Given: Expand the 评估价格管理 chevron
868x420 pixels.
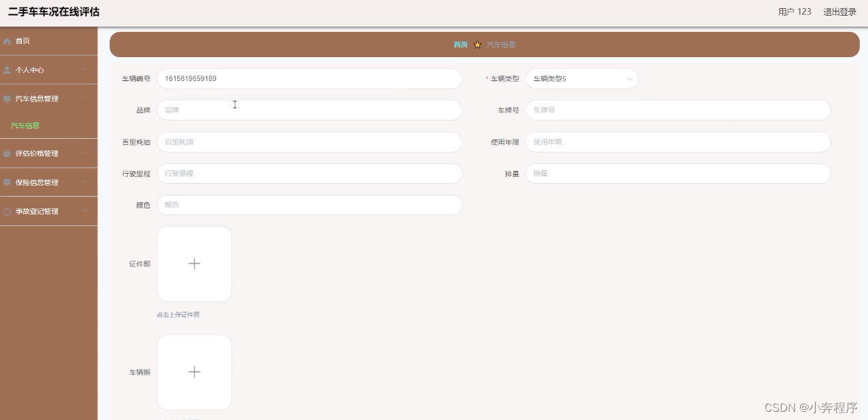Looking at the screenshot, I should point(85,153).
